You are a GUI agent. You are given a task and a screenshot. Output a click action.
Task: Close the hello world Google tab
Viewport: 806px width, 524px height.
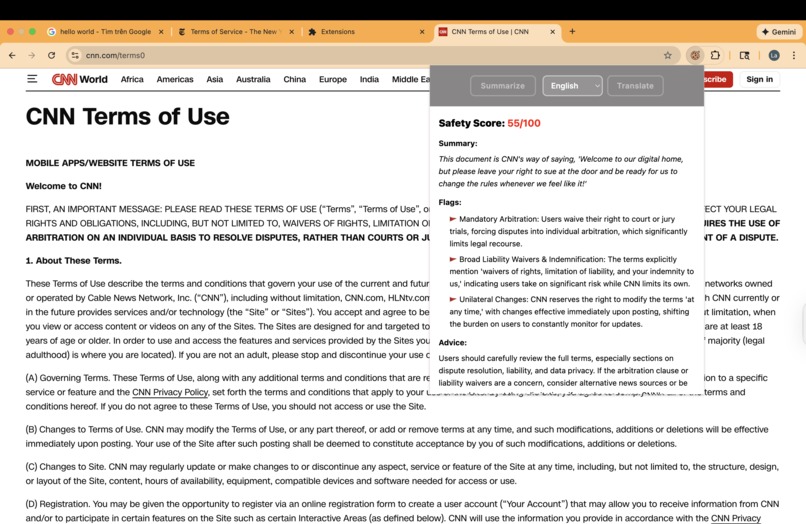point(161,31)
